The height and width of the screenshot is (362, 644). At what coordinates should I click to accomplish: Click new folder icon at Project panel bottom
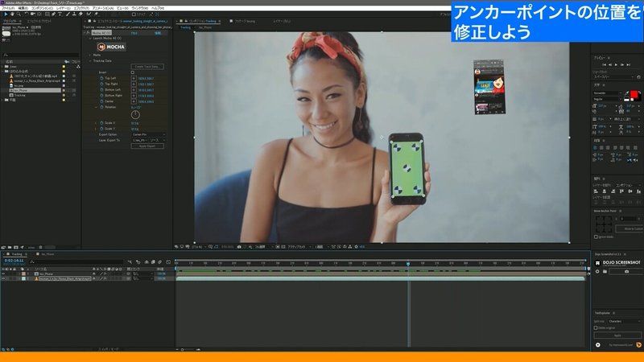point(10,248)
